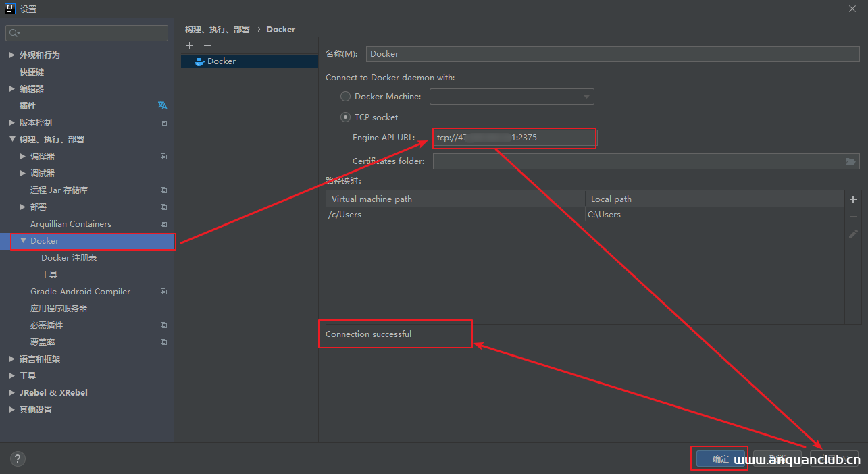Select the Docker entry in configuration list
The image size is (868, 474).
[x=222, y=61]
